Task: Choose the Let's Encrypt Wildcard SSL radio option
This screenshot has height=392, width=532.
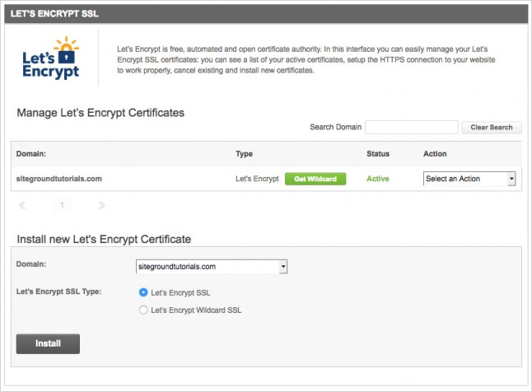Action: pos(144,310)
